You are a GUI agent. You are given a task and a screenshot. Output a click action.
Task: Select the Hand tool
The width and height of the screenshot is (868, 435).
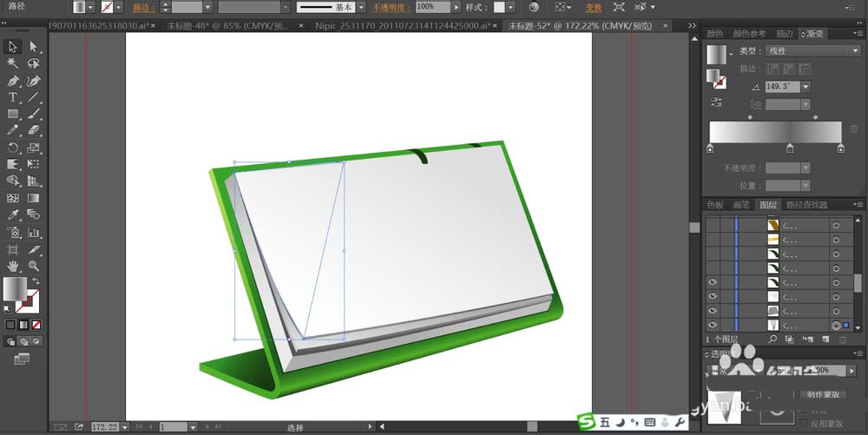click(13, 267)
